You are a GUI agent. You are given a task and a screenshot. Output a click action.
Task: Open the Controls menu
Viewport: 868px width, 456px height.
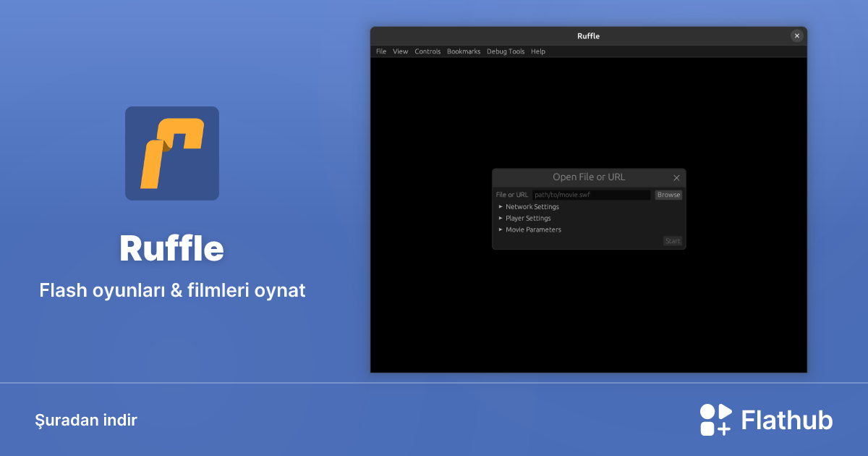427,51
